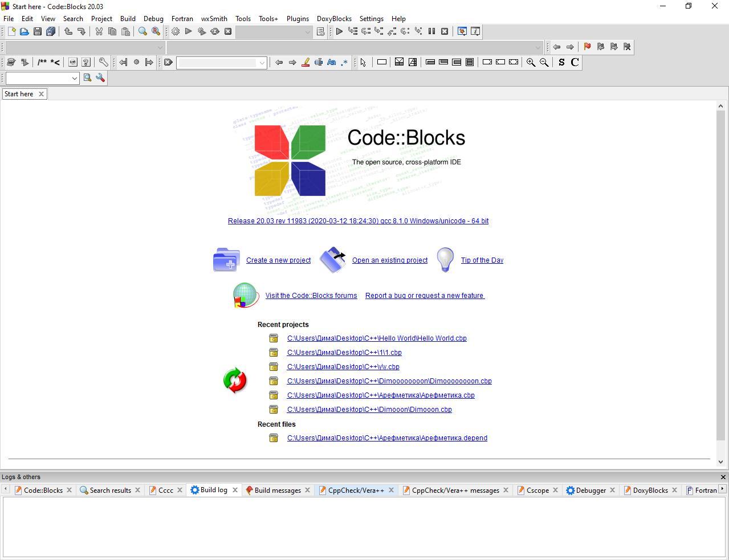
Task: Toggle the source view S icon
Action: coord(561,63)
